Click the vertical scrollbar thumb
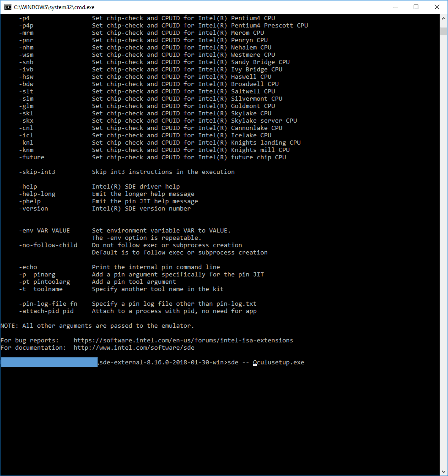This screenshot has height=476, width=448. point(443,31)
